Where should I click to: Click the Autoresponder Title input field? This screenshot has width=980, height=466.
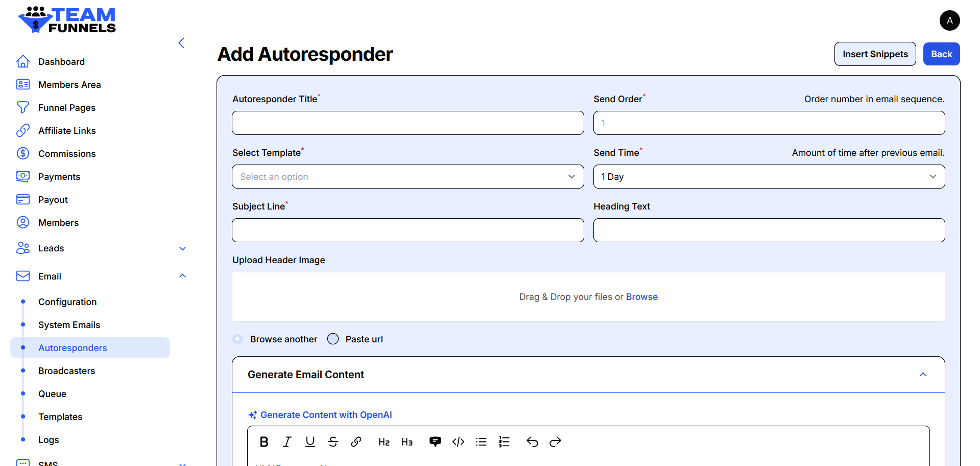point(408,123)
